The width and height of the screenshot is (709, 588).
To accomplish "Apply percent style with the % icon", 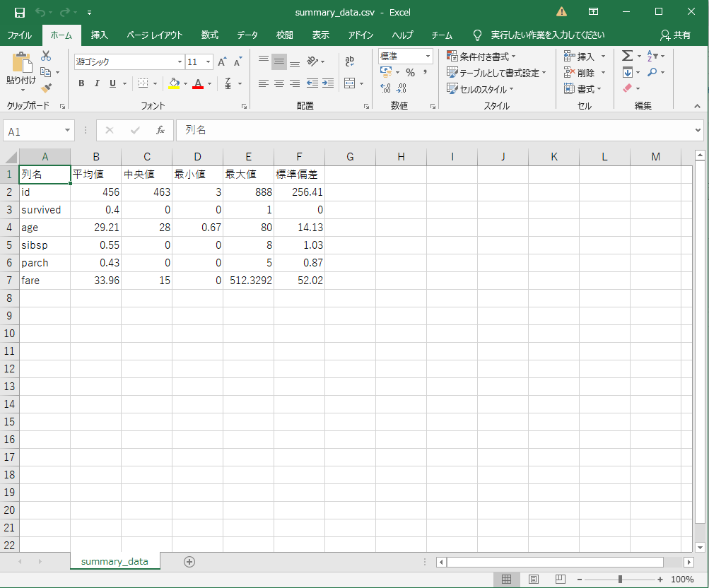I will [x=410, y=73].
